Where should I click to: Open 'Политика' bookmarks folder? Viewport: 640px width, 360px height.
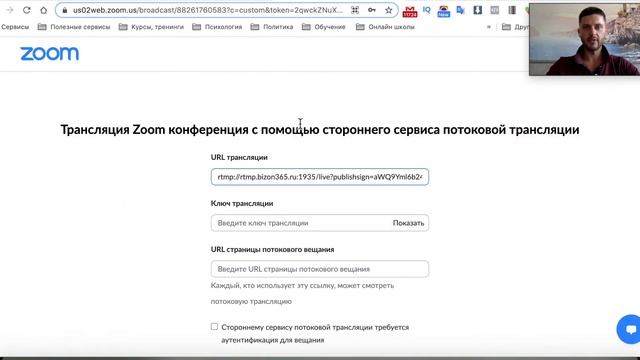pyautogui.click(x=271, y=27)
